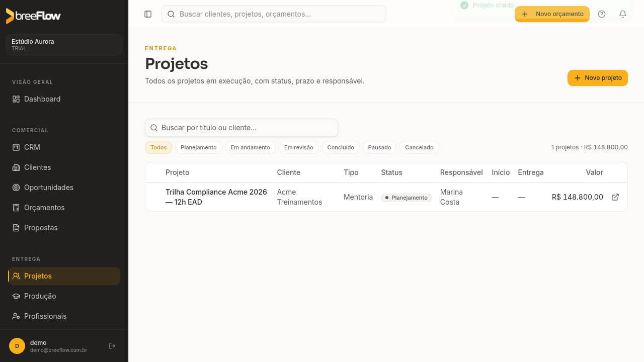The width and height of the screenshot is (644, 362).
Task: Filter by Planejamento status chip
Action: 199,147
